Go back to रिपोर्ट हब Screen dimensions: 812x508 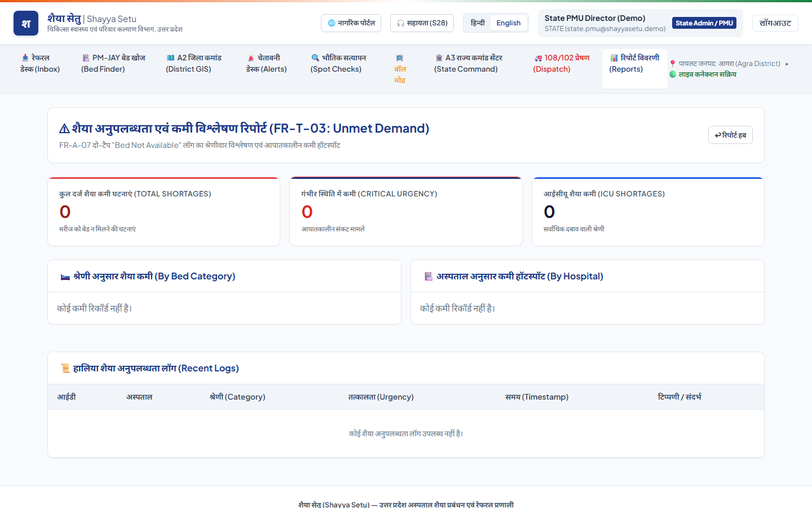click(x=730, y=135)
